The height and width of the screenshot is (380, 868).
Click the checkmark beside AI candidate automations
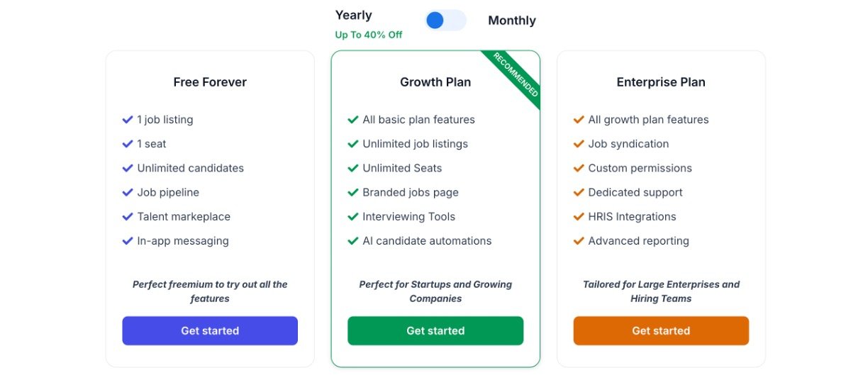point(353,241)
